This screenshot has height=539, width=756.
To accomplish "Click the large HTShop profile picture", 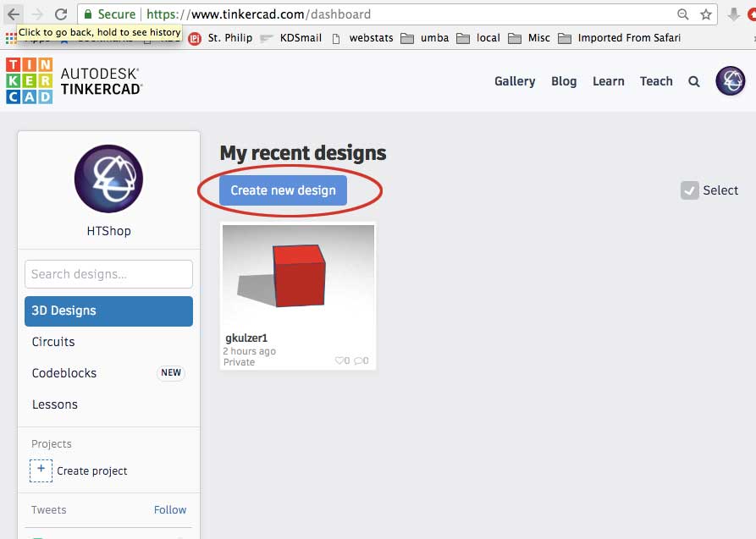I will pos(108,179).
